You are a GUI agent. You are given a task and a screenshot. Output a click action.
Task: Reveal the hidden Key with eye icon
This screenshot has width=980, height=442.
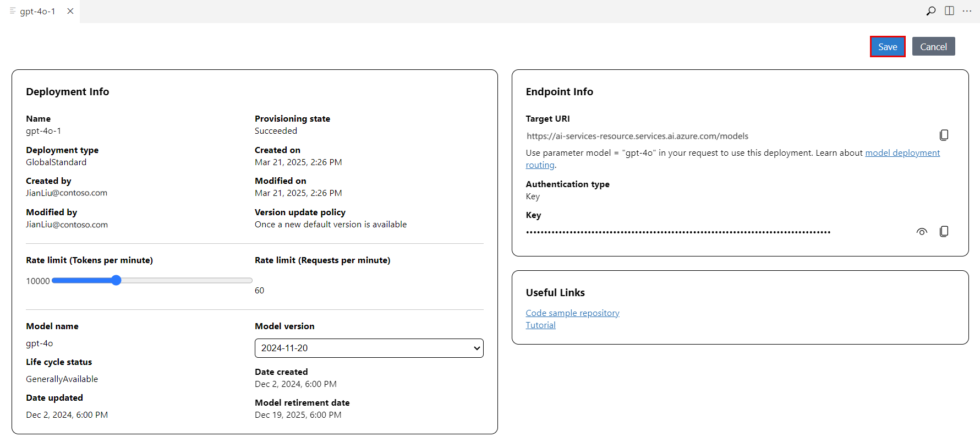pos(922,232)
